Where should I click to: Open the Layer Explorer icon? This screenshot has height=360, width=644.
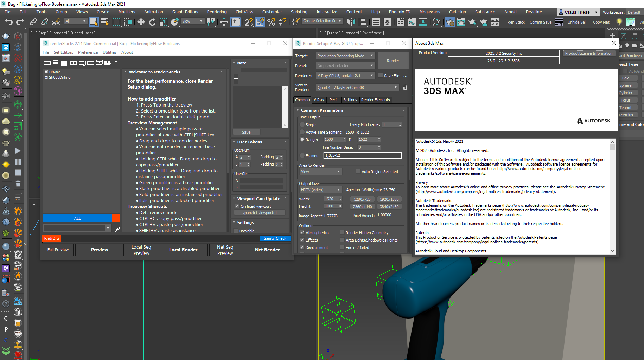coord(387,22)
